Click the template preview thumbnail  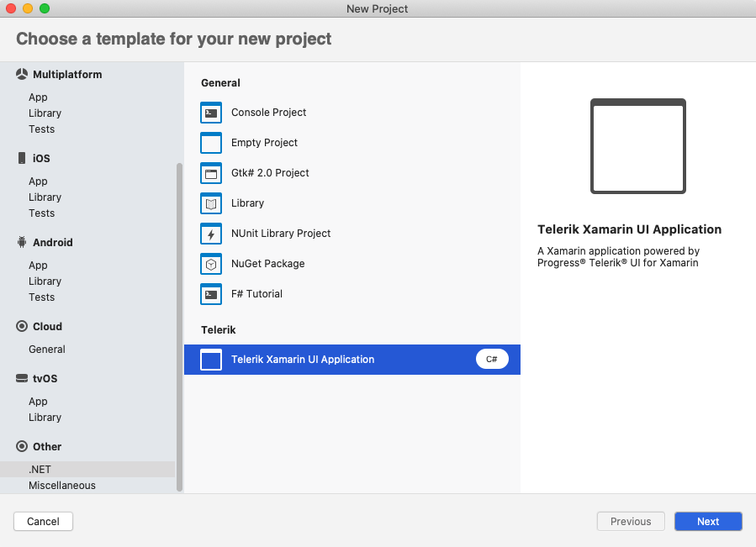pyautogui.click(x=638, y=146)
